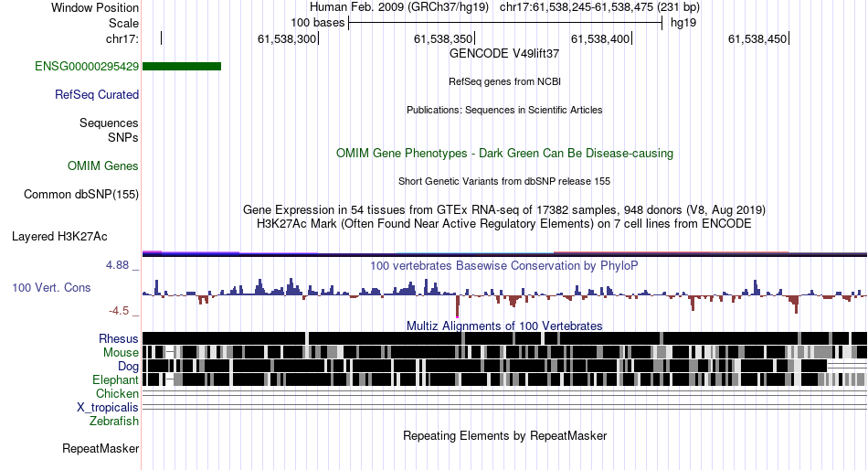Click the 61,538,350 ruler position
This screenshot has width=868, height=470.
coord(443,38)
